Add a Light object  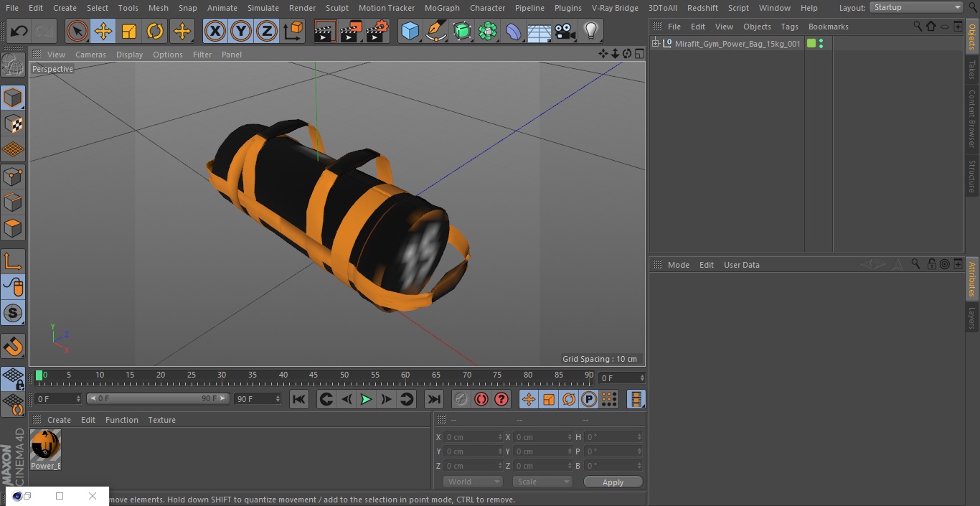coord(591,32)
